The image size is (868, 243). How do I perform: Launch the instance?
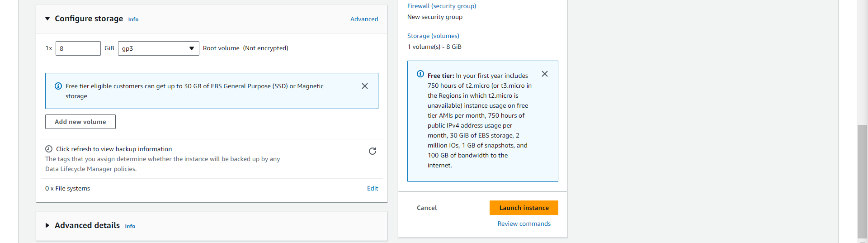[x=524, y=208]
